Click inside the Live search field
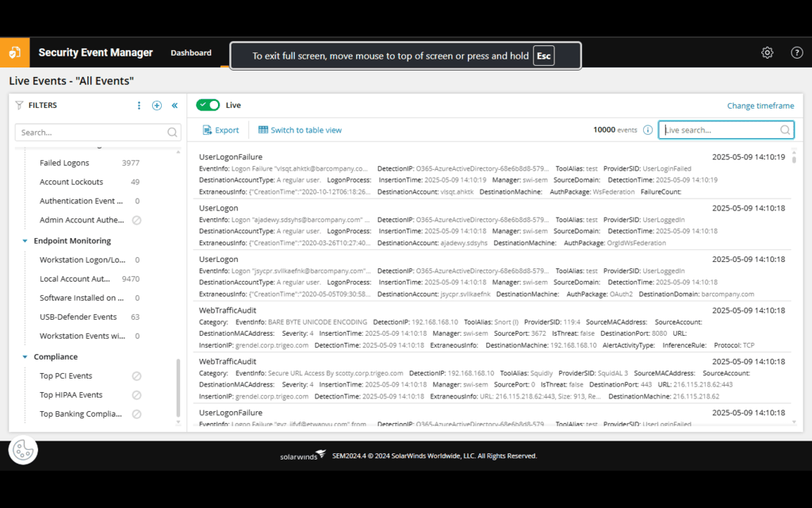The image size is (812, 508). [x=722, y=129]
